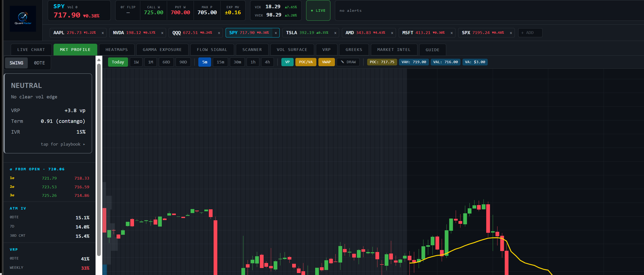Remove QQQ ticker with its x

pos(219,33)
